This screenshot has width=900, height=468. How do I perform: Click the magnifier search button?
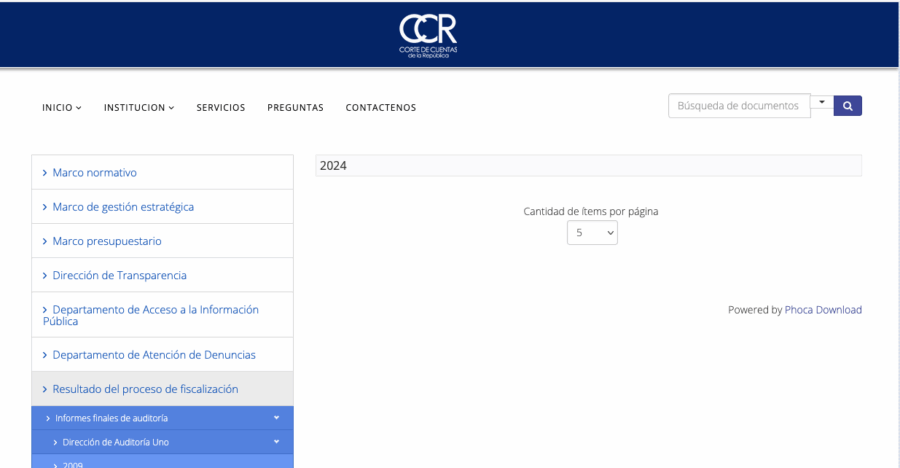(848, 106)
